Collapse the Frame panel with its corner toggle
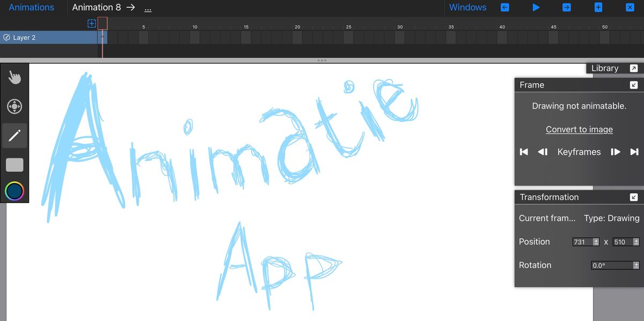 tap(634, 84)
